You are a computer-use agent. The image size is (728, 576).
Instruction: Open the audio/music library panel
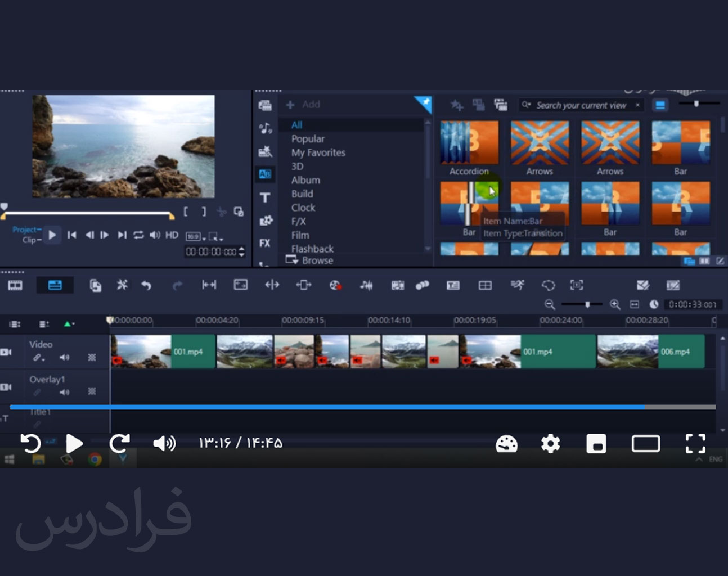click(265, 128)
